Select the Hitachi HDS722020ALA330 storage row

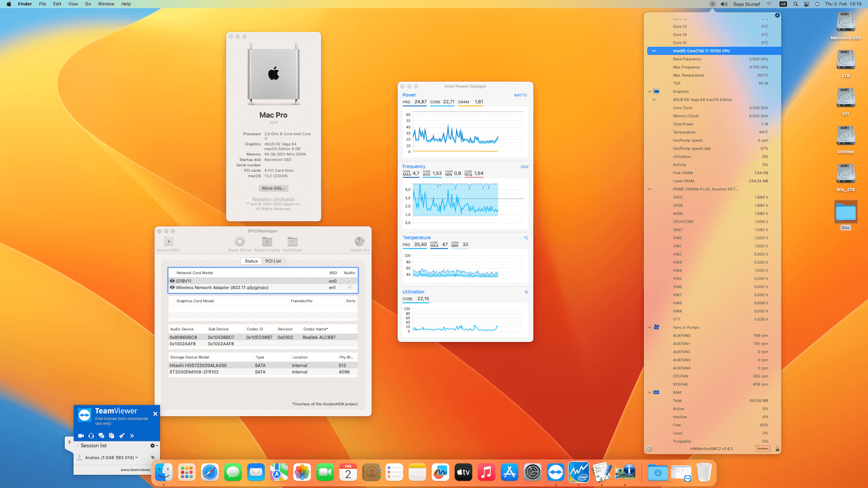point(263,366)
